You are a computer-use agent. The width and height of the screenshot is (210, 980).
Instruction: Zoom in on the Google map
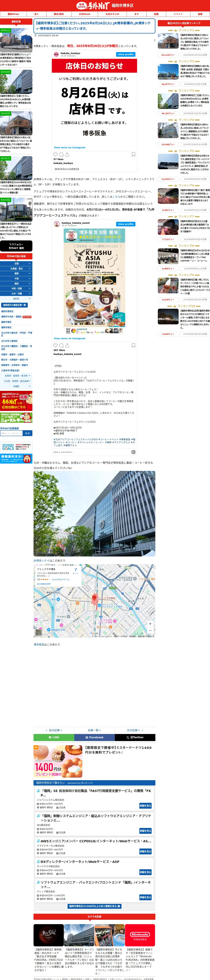[x=150, y=624]
